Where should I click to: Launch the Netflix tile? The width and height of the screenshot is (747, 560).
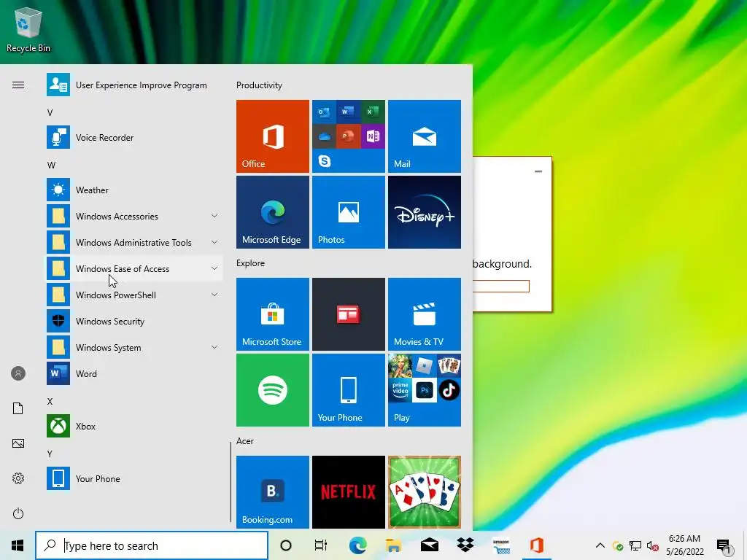click(348, 492)
